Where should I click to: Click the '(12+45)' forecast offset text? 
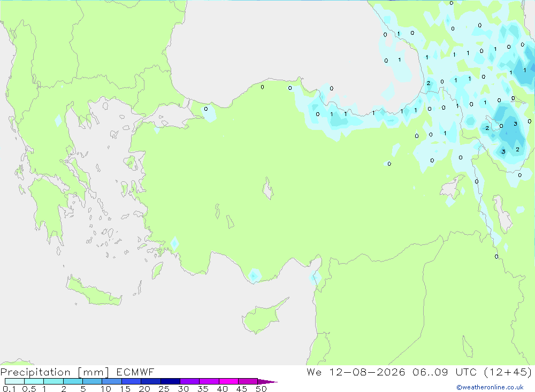click(508, 372)
